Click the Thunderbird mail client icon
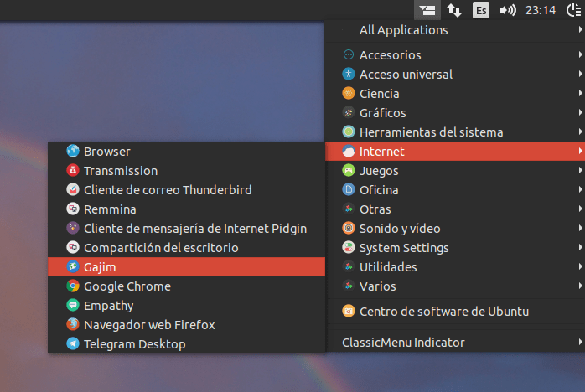 click(x=73, y=190)
